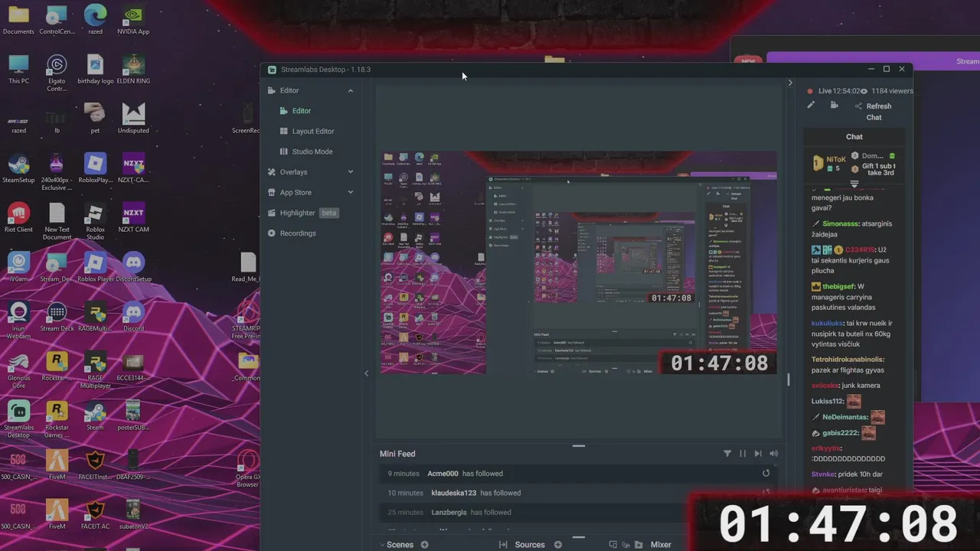Click the Lanzbergis username in Mini Feed

point(449,513)
